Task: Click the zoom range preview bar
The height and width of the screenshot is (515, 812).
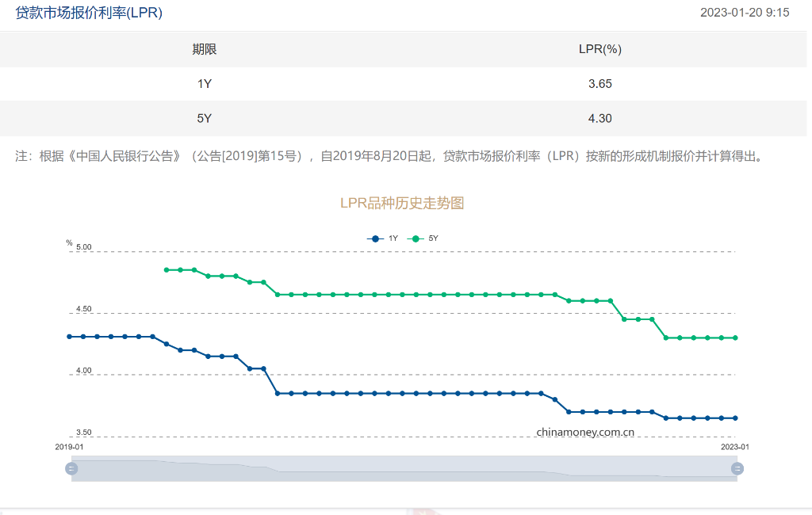Action: [x=404, y=468]
